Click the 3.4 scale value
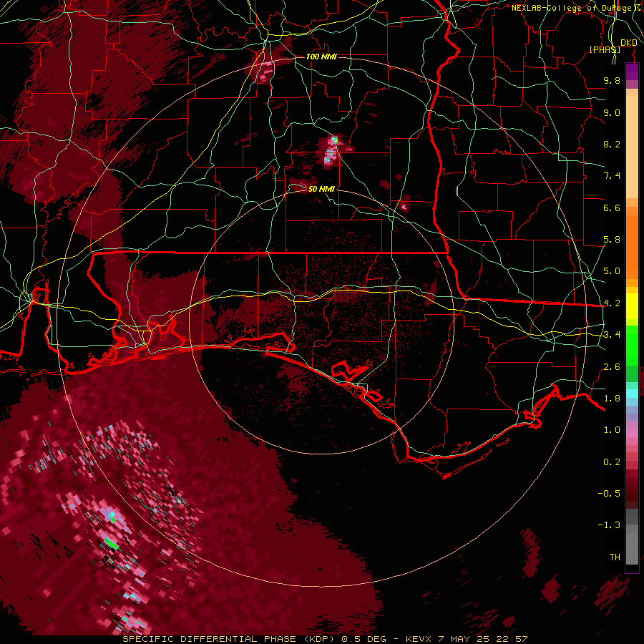The width and height of the screenshot is (644, 644). 612,335
